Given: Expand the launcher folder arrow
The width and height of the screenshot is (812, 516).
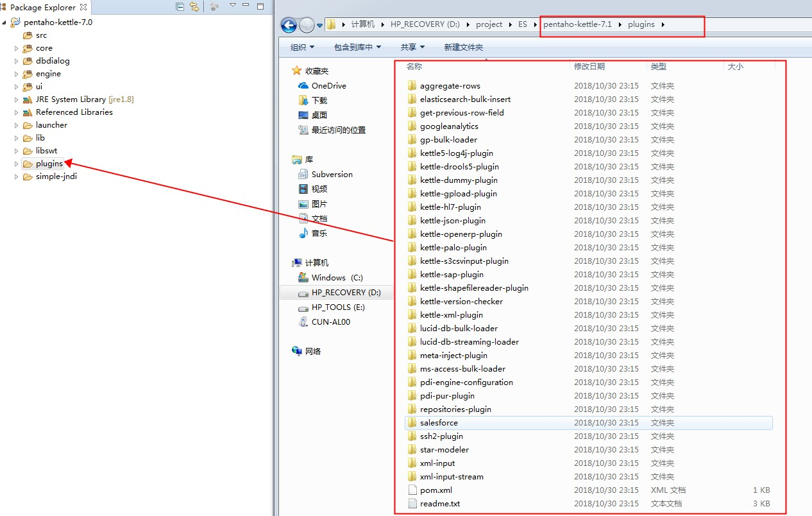Looking at the screenshot, I should (x=17, y=125).
